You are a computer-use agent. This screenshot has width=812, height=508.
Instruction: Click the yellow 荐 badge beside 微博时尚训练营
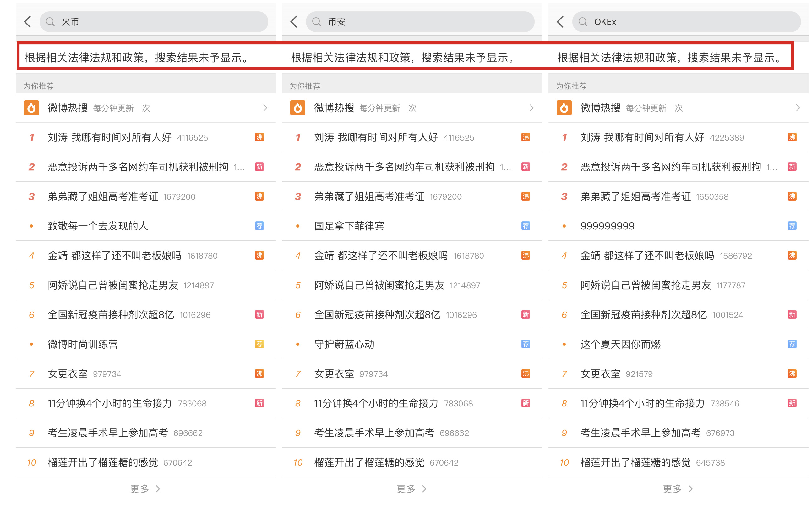(259, 344)
